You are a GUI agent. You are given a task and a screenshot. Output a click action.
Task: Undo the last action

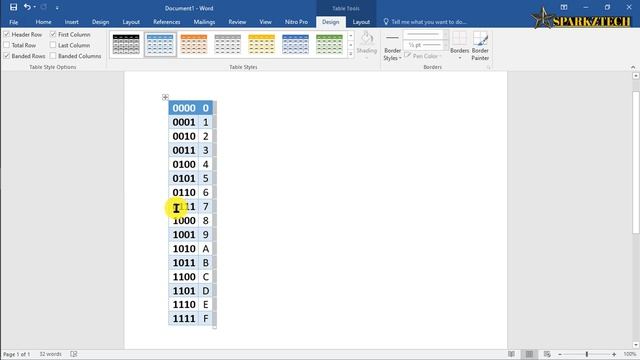[x=27, y=7]
